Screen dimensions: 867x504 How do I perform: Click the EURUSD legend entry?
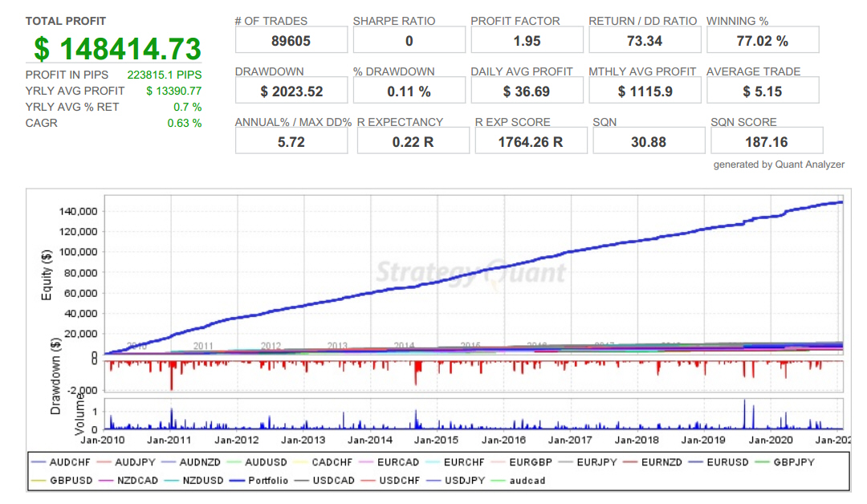[718, 462]
